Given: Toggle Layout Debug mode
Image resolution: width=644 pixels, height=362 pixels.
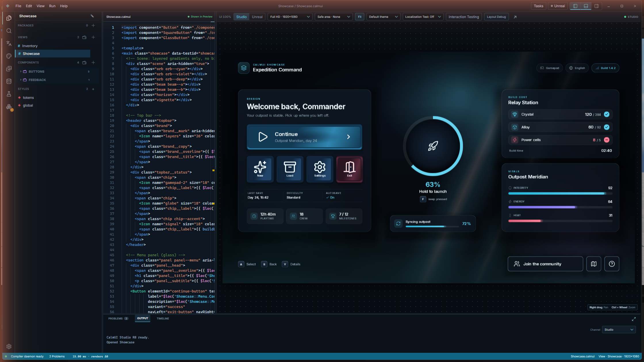Looking at the screenshot, I should (x=496, y=17).
